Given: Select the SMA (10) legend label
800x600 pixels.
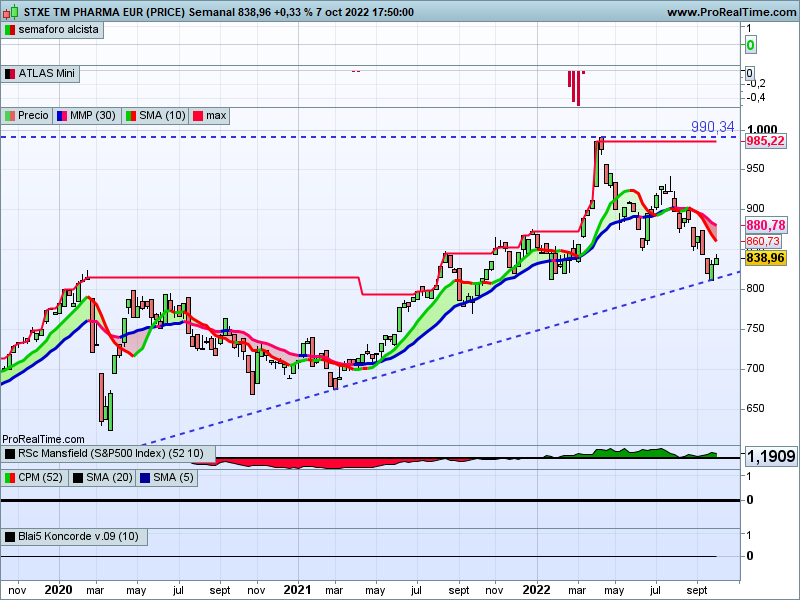Looking at the screenshot, I should click(x=162, y=116).
